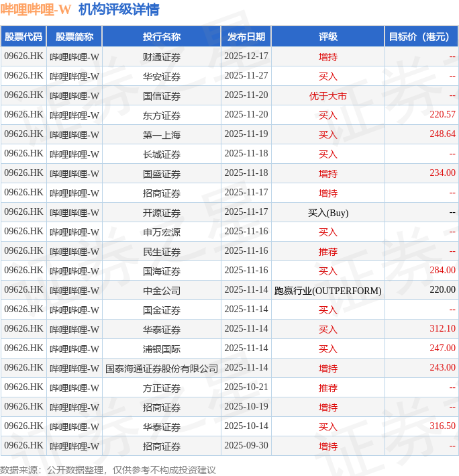
Task: Click 推荐 rating in 民生证券 row
Action: pyautogui.click(x=328, y=252)
